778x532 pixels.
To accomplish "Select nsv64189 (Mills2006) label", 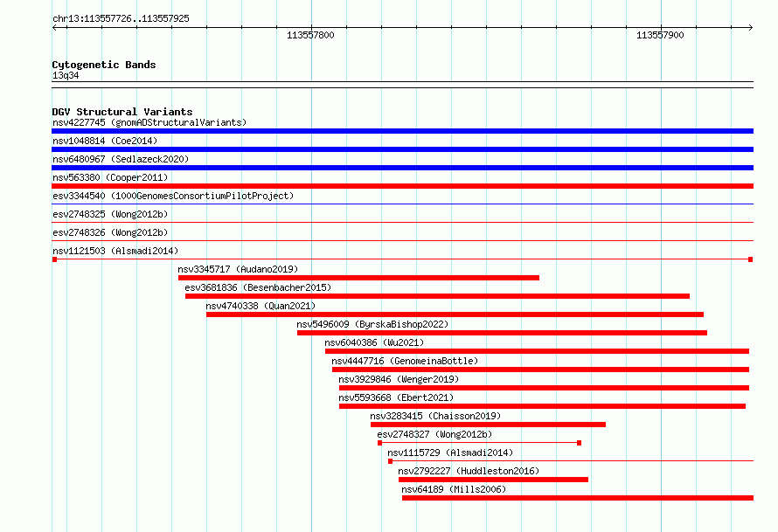I will coord(454,489).
